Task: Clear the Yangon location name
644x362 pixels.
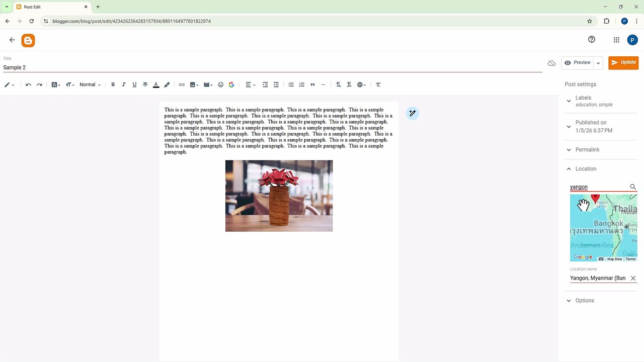Action: [633, 278]
